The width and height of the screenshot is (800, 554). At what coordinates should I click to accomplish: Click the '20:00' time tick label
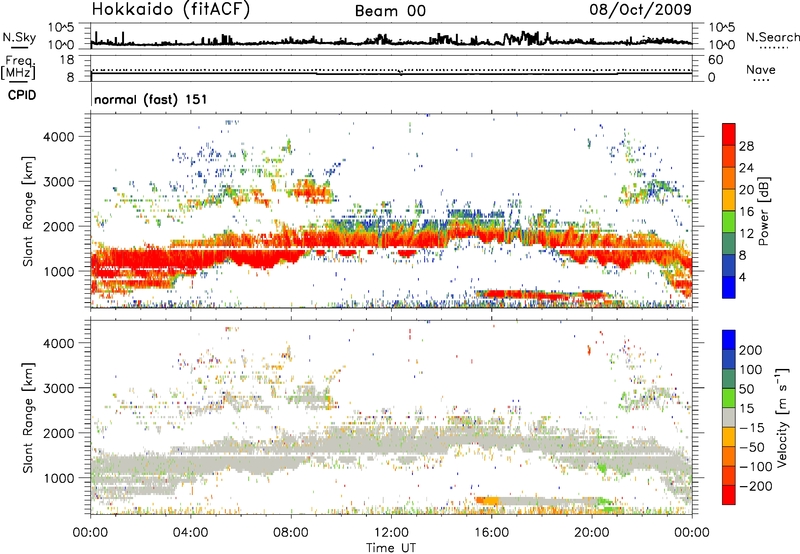click(x=591, y=533)
